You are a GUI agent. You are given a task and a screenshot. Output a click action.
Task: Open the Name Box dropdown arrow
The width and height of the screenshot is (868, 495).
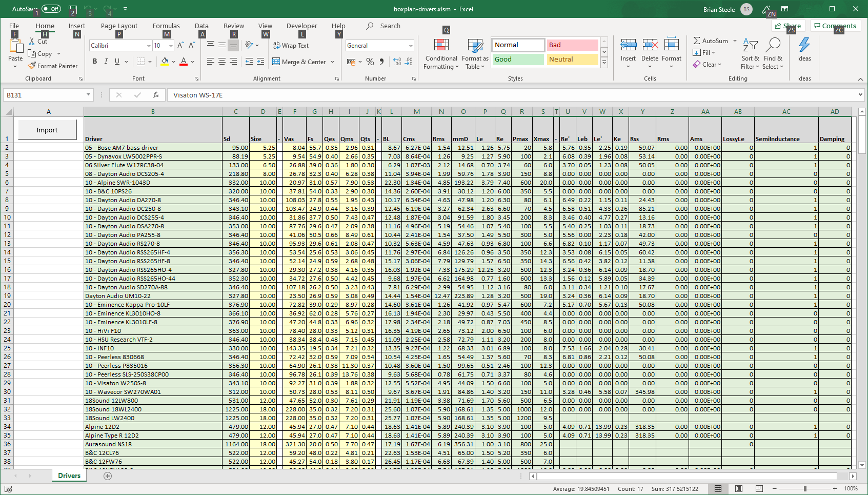click(88, 94)
